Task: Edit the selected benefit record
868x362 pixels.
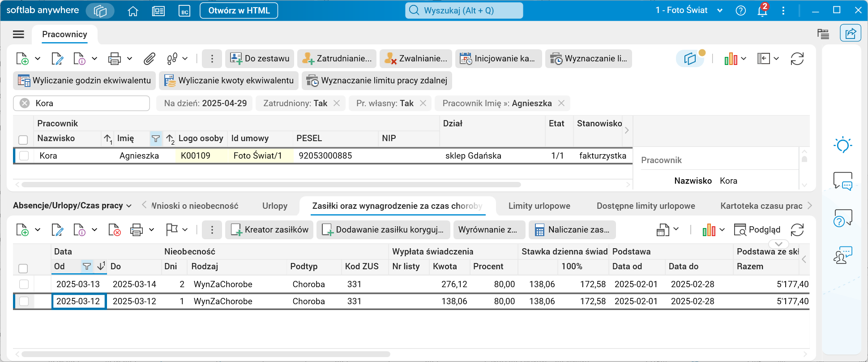Action: tap(57, 230)
